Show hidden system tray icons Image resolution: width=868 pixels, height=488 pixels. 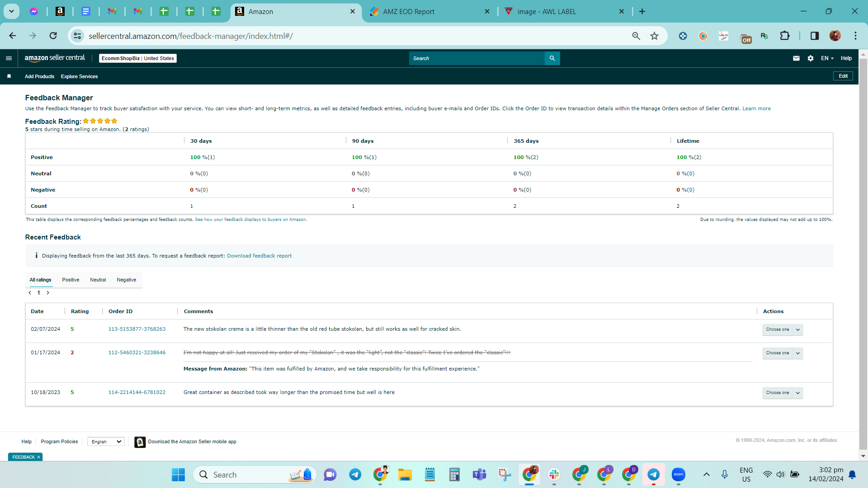[706, 474]
